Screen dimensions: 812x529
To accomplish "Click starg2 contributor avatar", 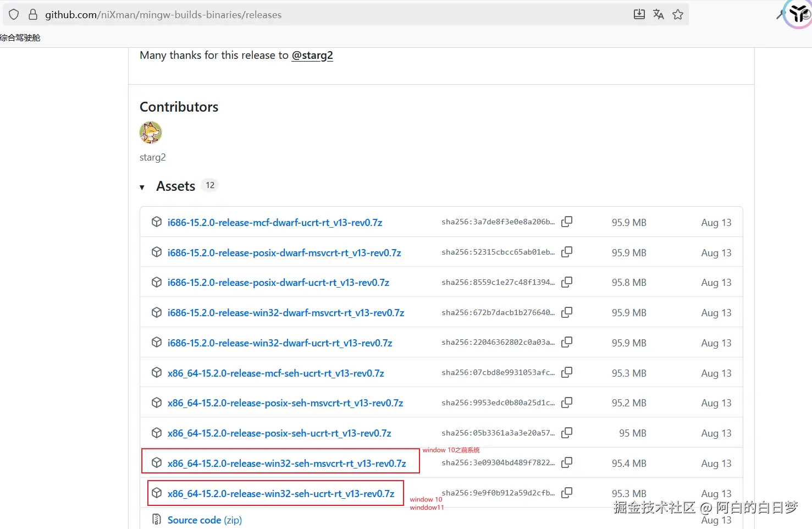I will point(151,133).
